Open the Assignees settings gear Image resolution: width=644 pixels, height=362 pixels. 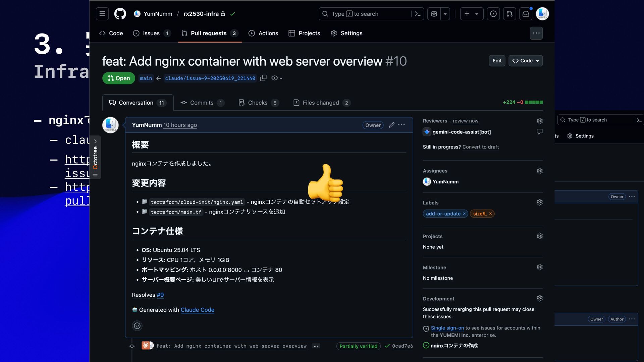[x=539, y=171]
